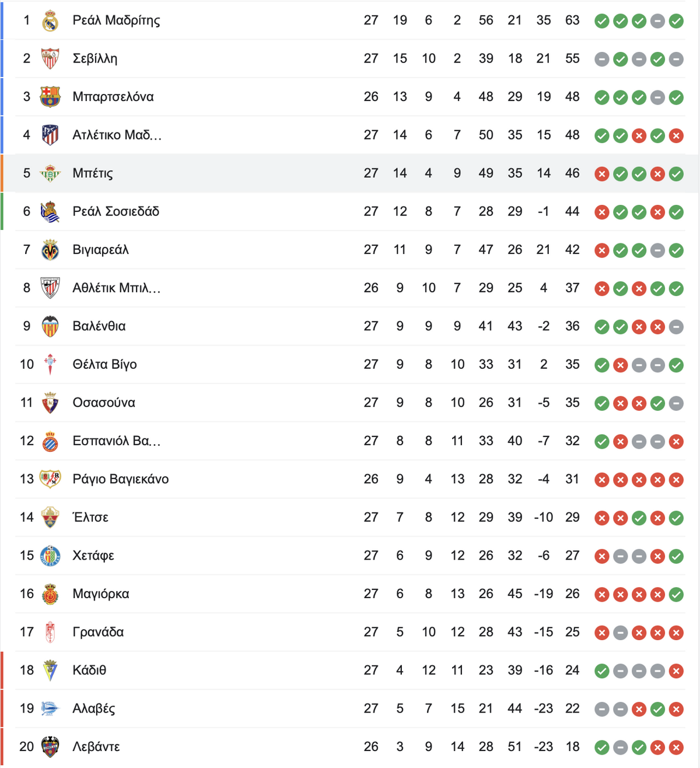Select the Ράγιο Βαγιεκάνο team name

pyautogui.click(x=120, y=480)
